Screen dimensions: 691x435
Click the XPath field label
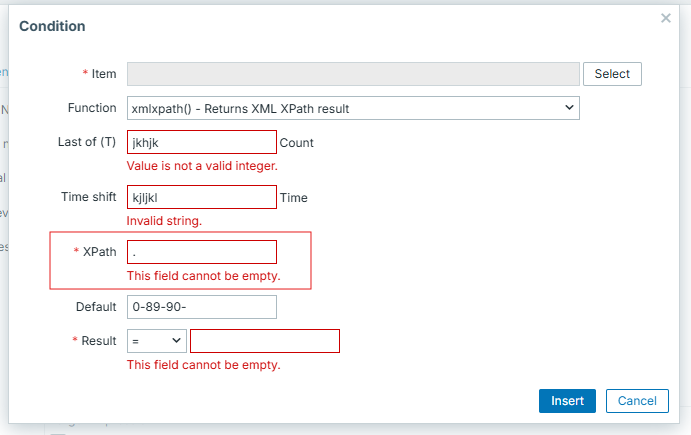pos(100,252)
